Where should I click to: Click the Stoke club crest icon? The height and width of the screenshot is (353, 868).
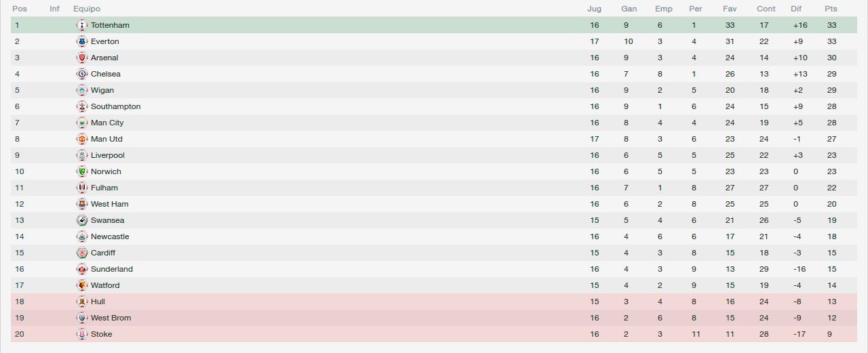pos(82,334)
